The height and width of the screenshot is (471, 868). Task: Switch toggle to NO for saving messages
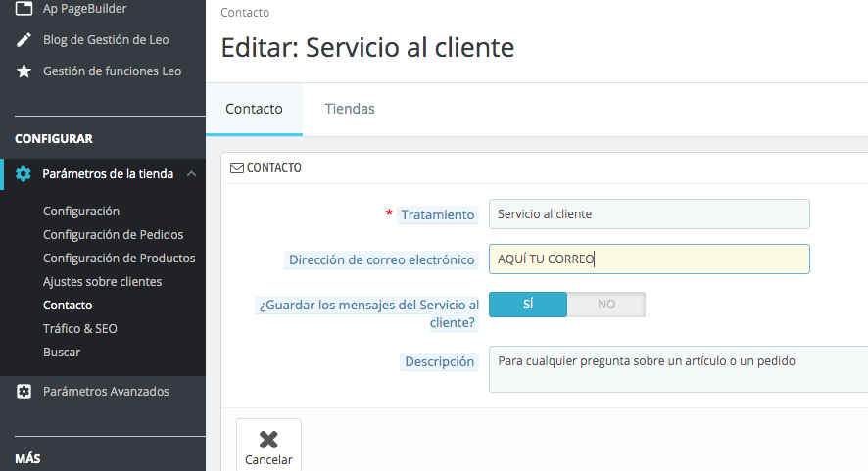606,305
